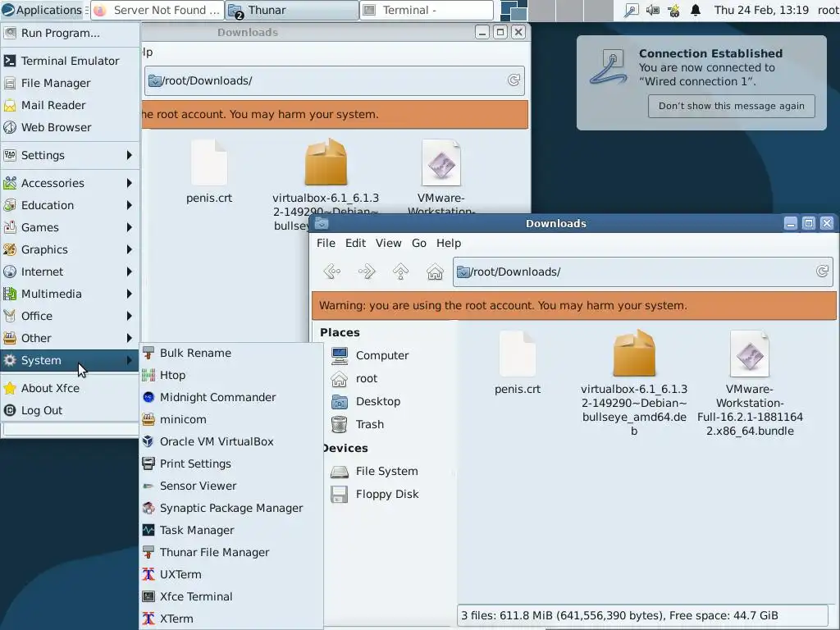The height and width of the screenshot is (630, 840).
Task: Go to parent folder with the up arrow
Action: point(400,272)
